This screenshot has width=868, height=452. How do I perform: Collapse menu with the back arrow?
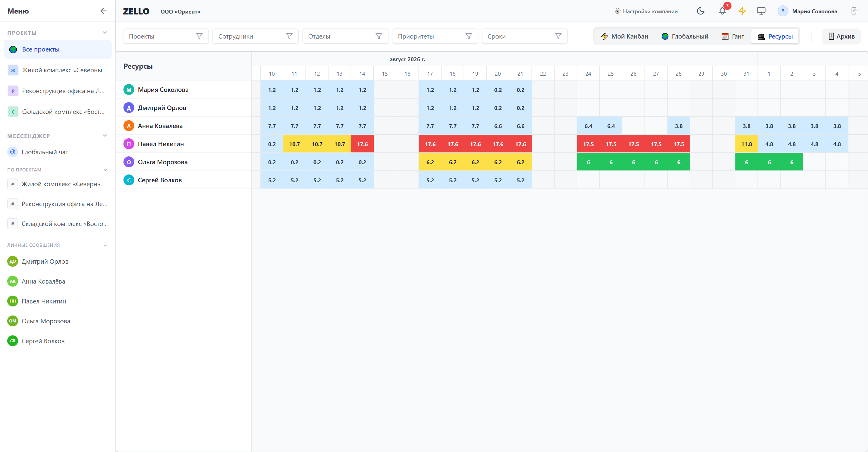click(103, 11)
